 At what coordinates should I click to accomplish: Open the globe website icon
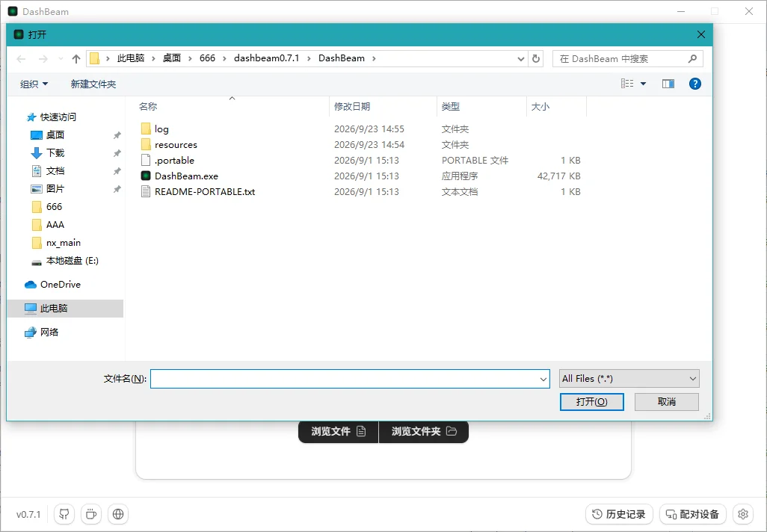[x=118, y=514]
